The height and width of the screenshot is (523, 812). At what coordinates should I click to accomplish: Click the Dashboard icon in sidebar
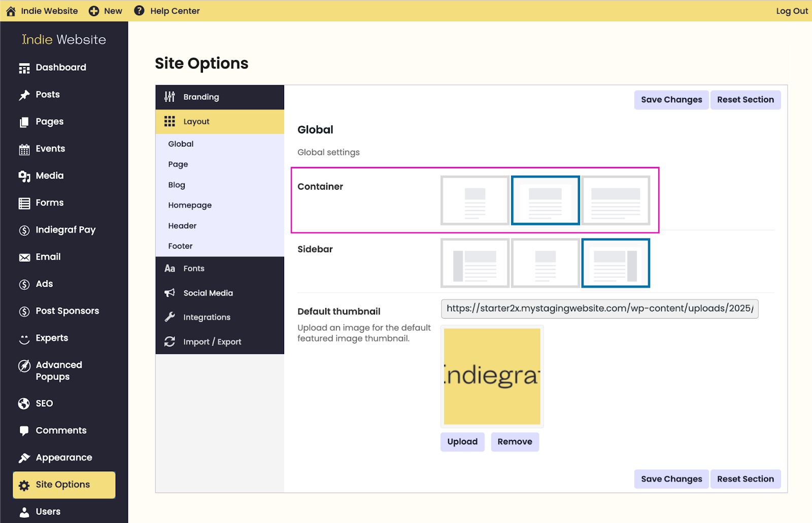click(24, 68)
